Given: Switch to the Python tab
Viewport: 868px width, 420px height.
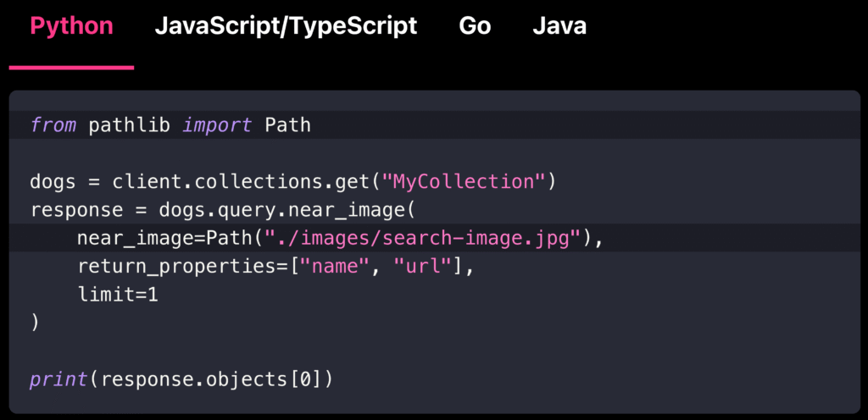Looking at the screenshot, I should click(71, 26).
